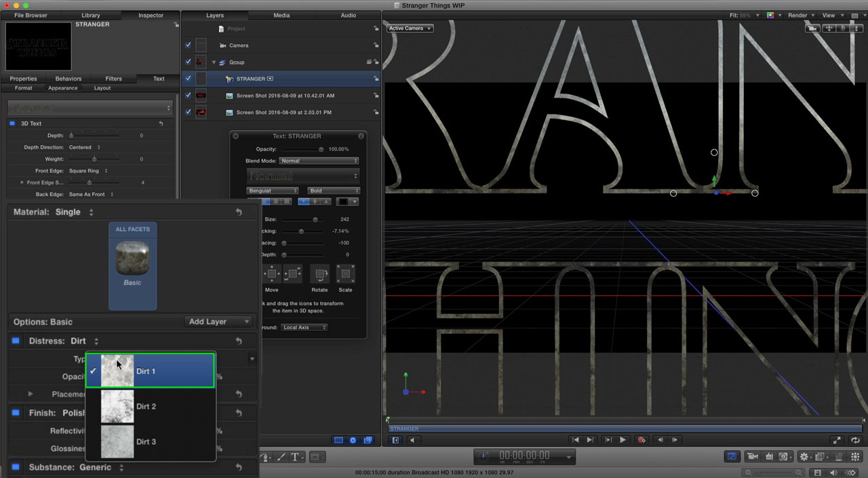Switch to the Format text pane
Image resolution: width=868 pixels, height=478 pixels.
[24, 88]
